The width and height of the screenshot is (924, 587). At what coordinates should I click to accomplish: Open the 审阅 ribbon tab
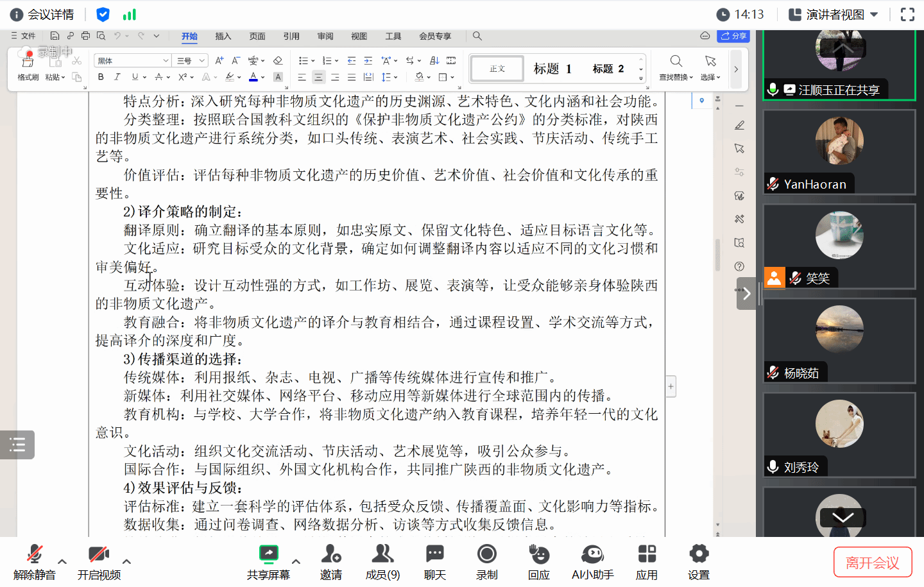(325, 36)
